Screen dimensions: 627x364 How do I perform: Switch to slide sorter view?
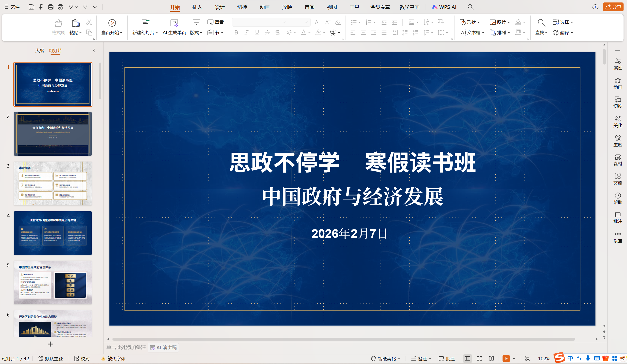click(479, 359)
